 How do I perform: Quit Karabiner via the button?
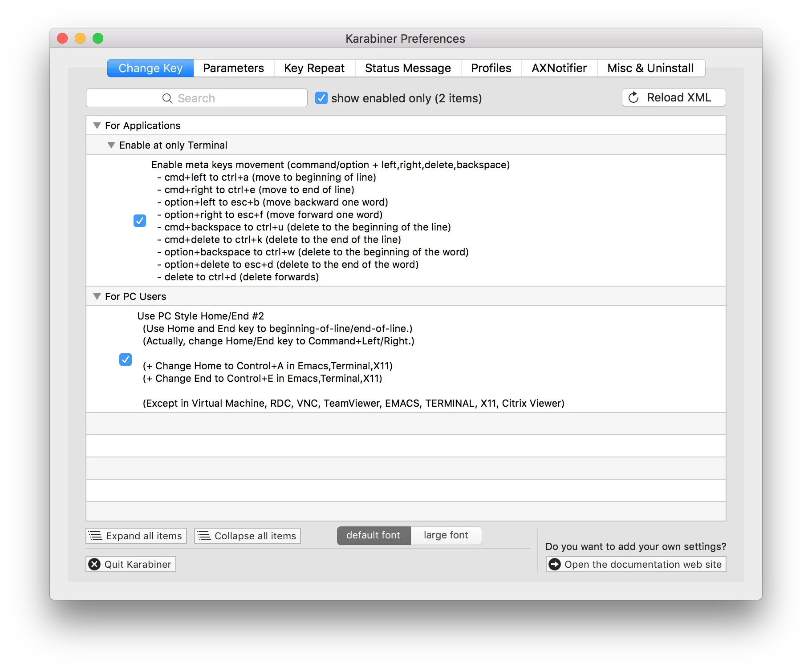(131, 564)
